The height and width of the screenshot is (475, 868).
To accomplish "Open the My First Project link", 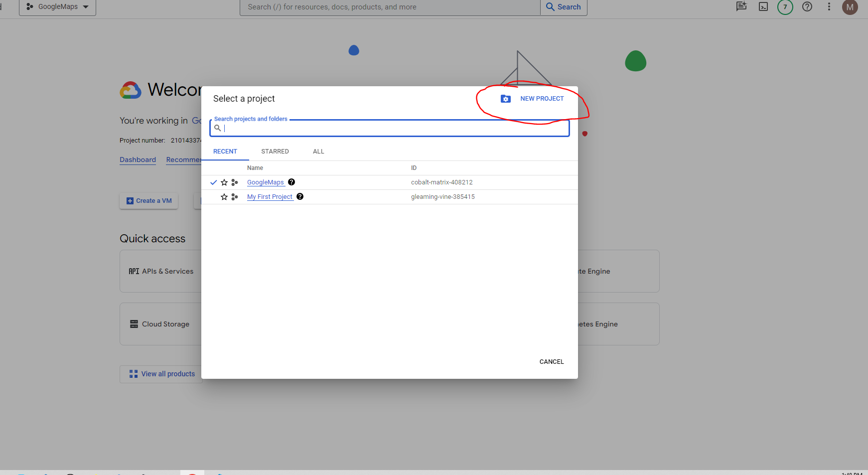I will click(270, 197).
